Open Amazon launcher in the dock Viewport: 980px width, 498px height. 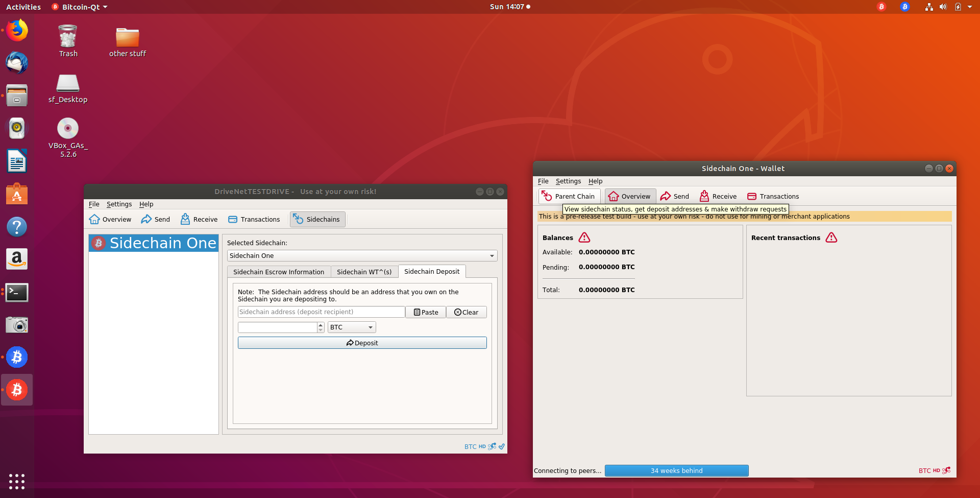17,259
